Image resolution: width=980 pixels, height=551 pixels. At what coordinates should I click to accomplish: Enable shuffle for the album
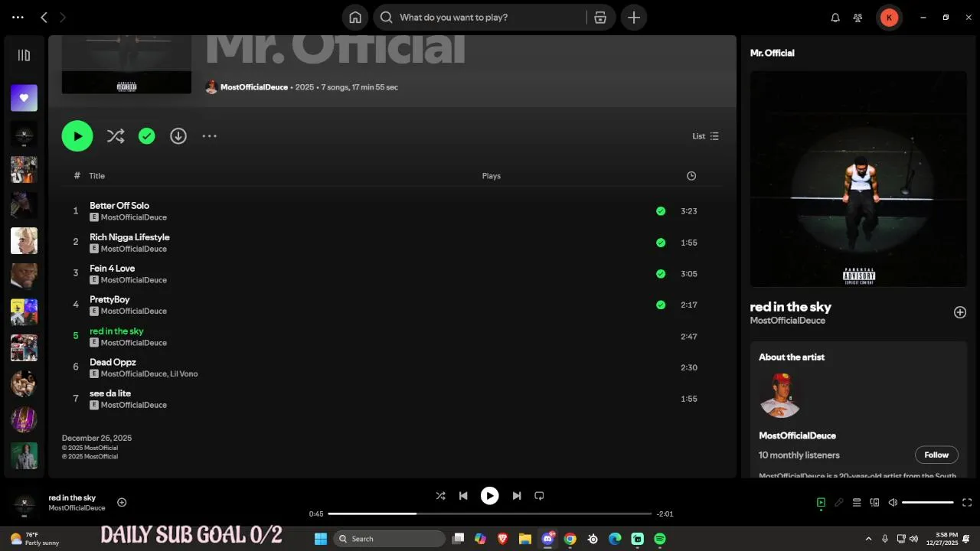pos(116,136)
